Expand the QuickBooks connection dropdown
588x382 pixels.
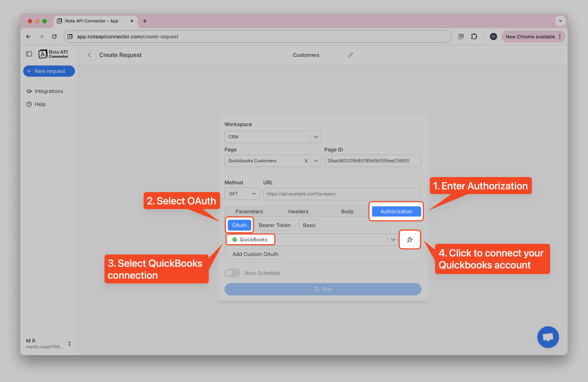pos(393,239)
